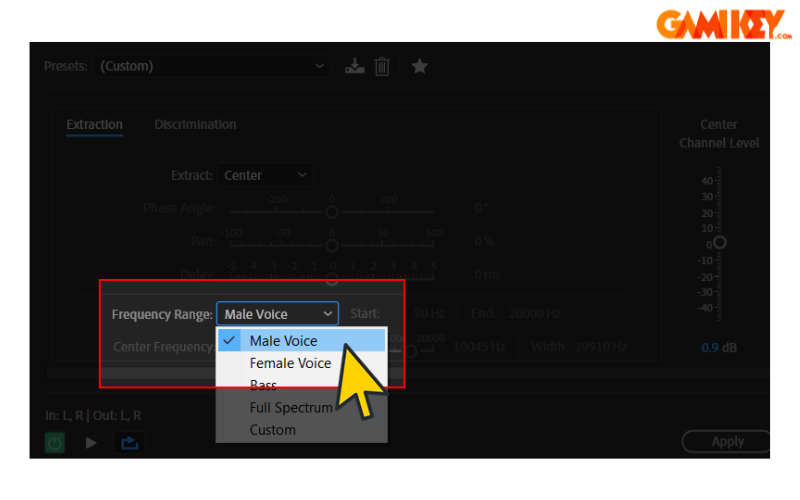
Task: Adjust the Center Channel Level slider
Action: [x=719, y=242]
